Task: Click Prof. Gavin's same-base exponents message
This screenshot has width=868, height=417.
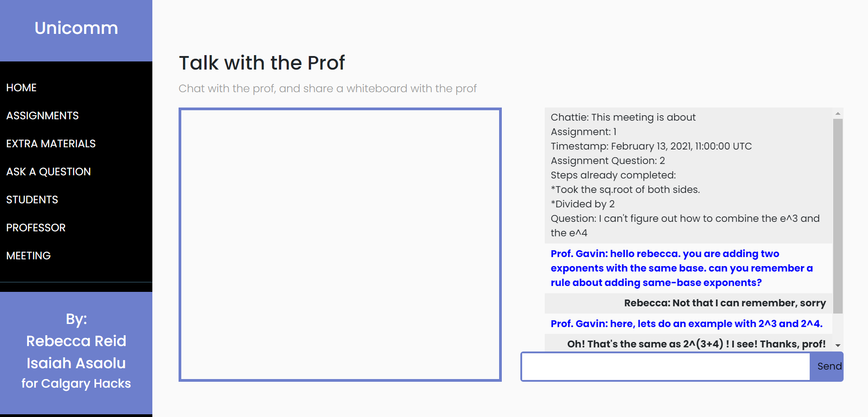Action: click(682, 268)
